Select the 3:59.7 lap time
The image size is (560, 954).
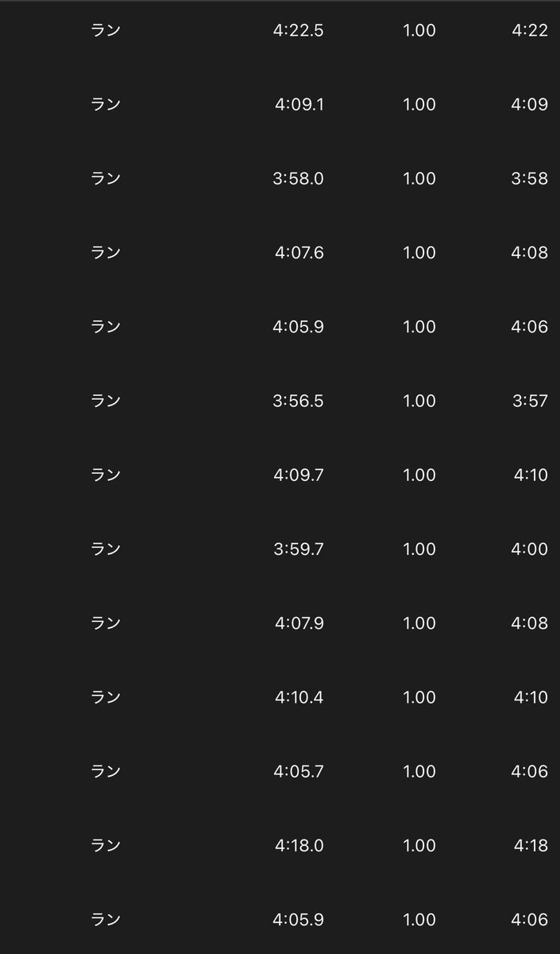pyautogui.click(x=298, y=549)
